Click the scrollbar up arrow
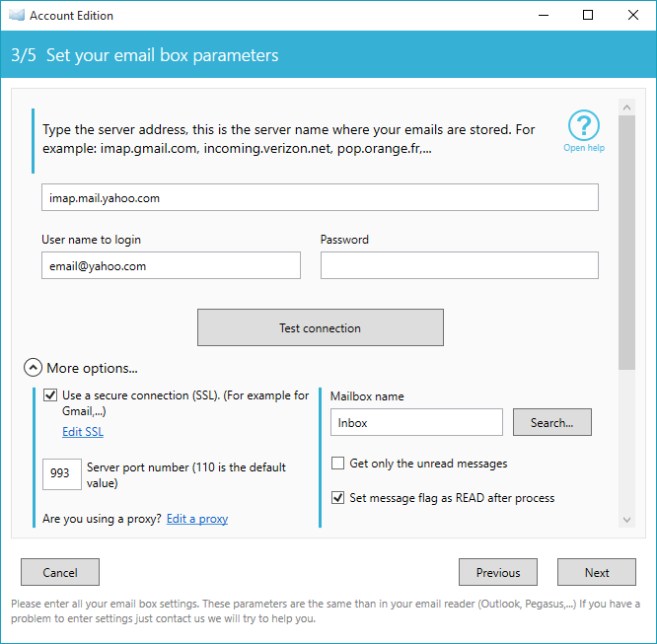This screenshot has width=657, height=644. click(x=626, y=107)
